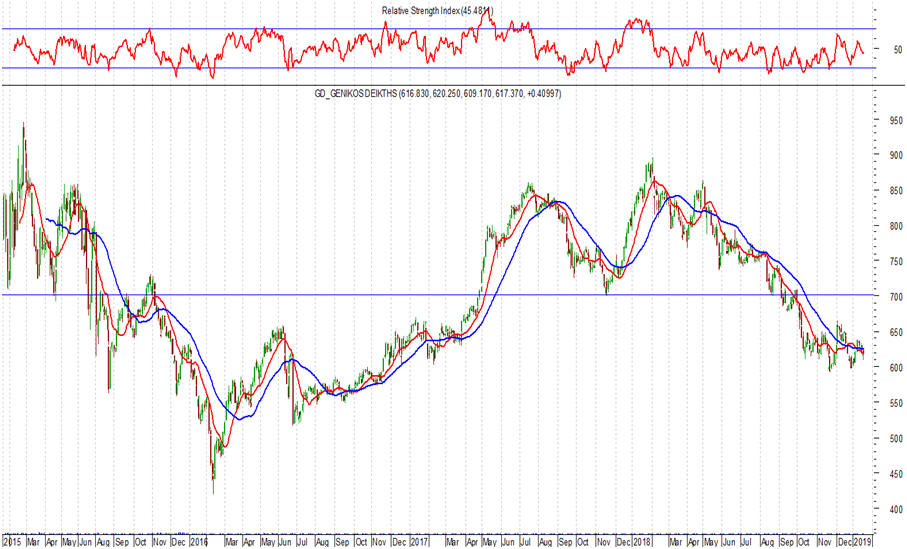Click the 2019 date axis label
This screenshot has width=907, height=549.
862,541
